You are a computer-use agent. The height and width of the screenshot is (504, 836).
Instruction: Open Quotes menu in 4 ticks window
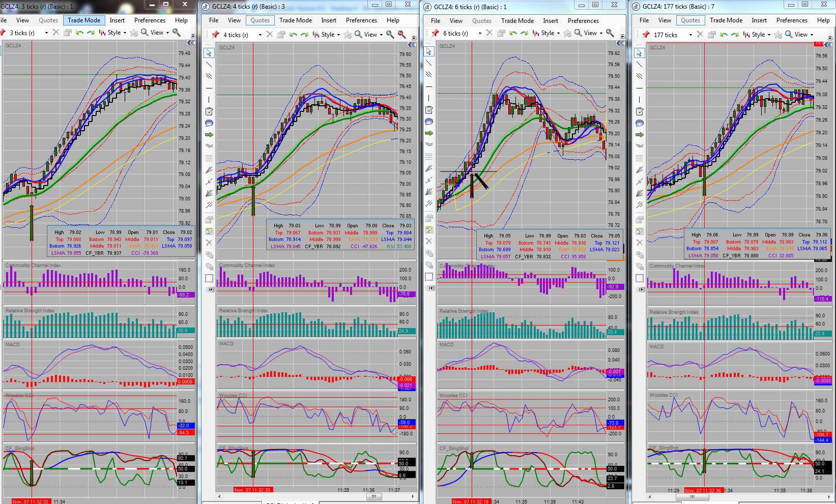coord(260,20)
